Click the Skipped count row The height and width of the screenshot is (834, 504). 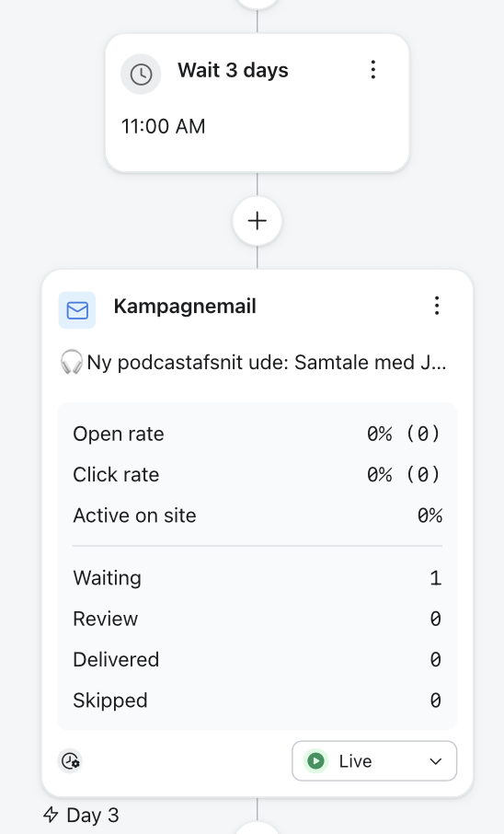pyautogui.click(x=258, y=701)
